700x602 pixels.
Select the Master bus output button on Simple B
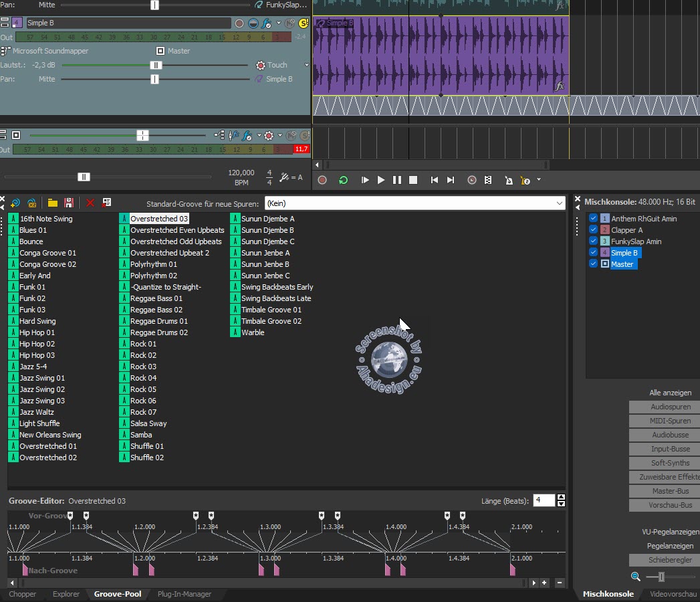coord(160,51)
